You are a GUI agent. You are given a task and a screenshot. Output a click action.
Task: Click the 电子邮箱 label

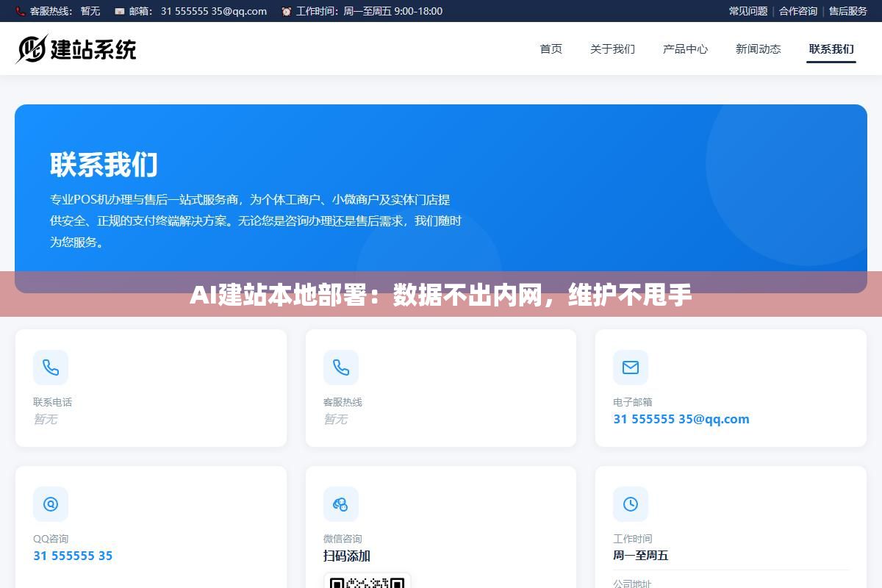(x=633, y=402)
